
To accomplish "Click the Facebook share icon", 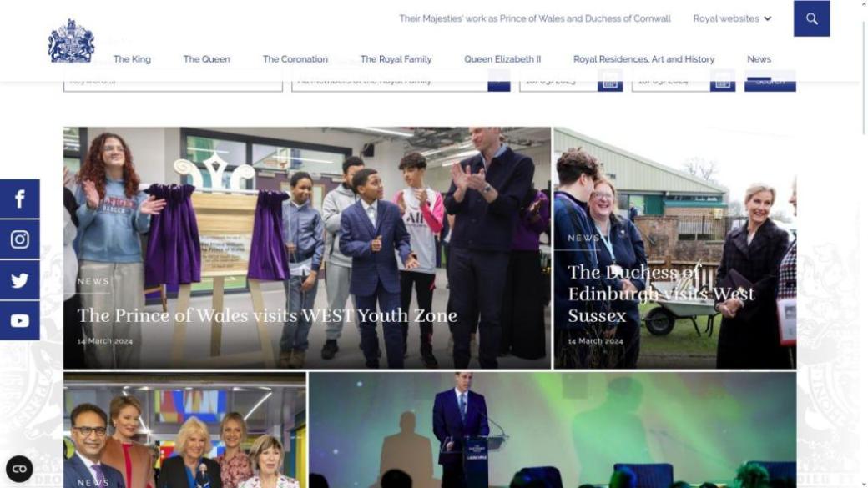I will click(19, 199).
